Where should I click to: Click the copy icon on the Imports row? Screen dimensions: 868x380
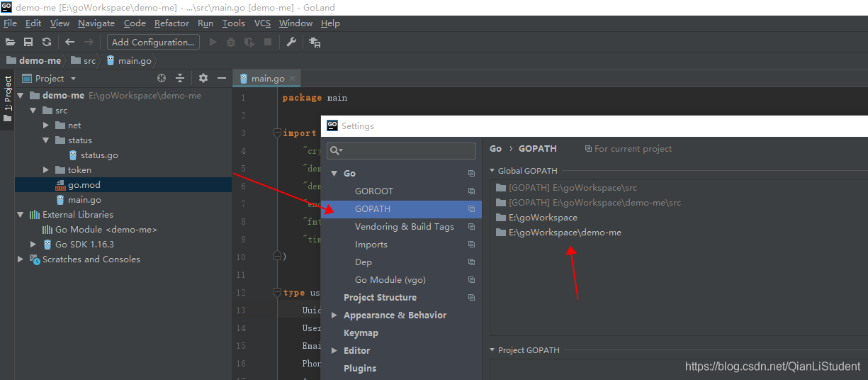[x=472, y=245]
